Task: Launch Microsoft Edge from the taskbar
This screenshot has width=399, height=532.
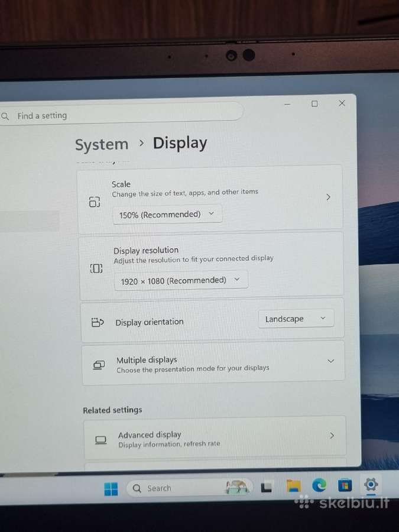Action: coord(319,485)
